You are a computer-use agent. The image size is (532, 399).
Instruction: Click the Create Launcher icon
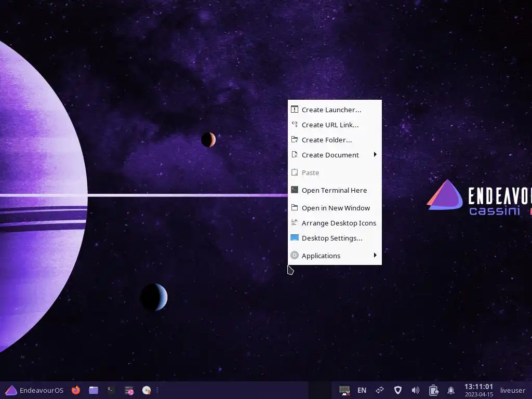295,109
